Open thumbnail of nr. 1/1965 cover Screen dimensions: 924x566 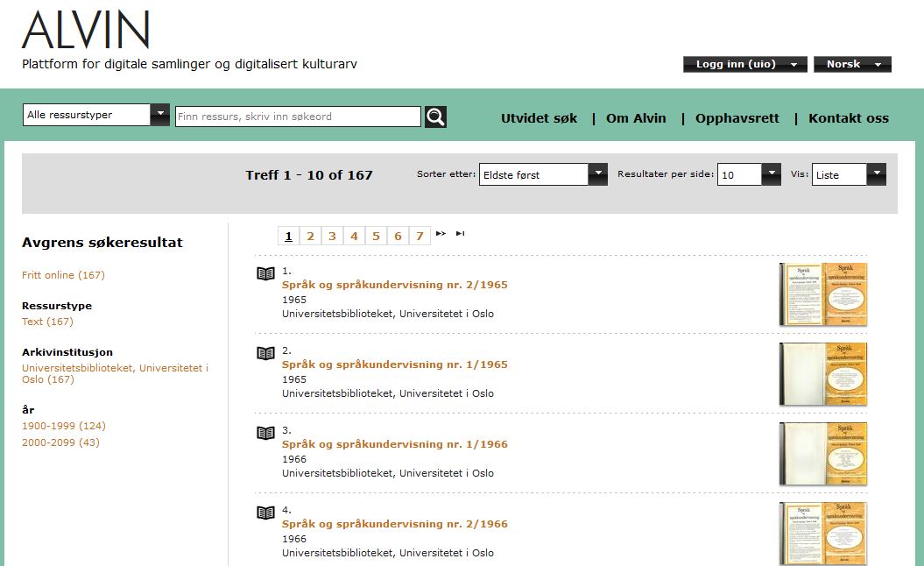tap(823, 374)
